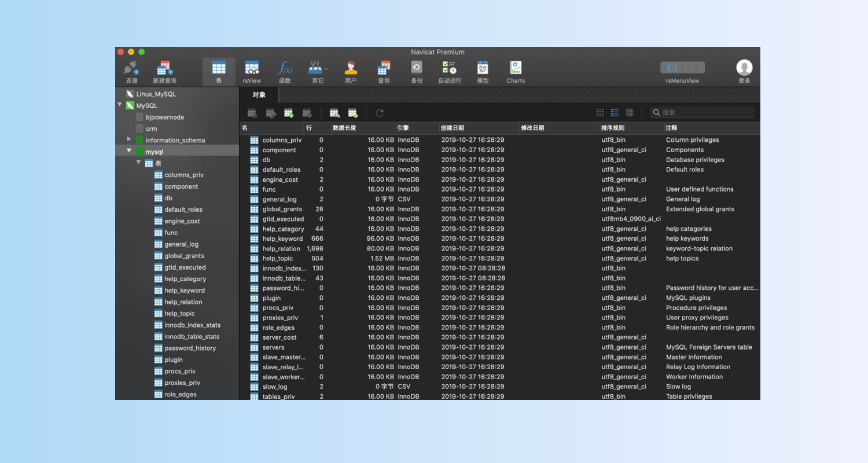This screenshot has height=463, width=868.
Task: Select gtid_executed in the sidebar tree
Action: pyautogui.click(x=185, y=267)
